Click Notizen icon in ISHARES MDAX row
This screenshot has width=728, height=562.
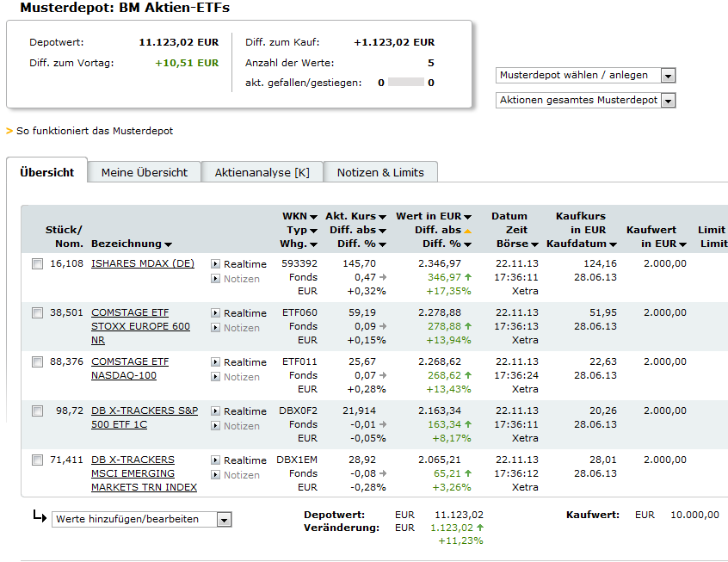[x=215, y=279]
